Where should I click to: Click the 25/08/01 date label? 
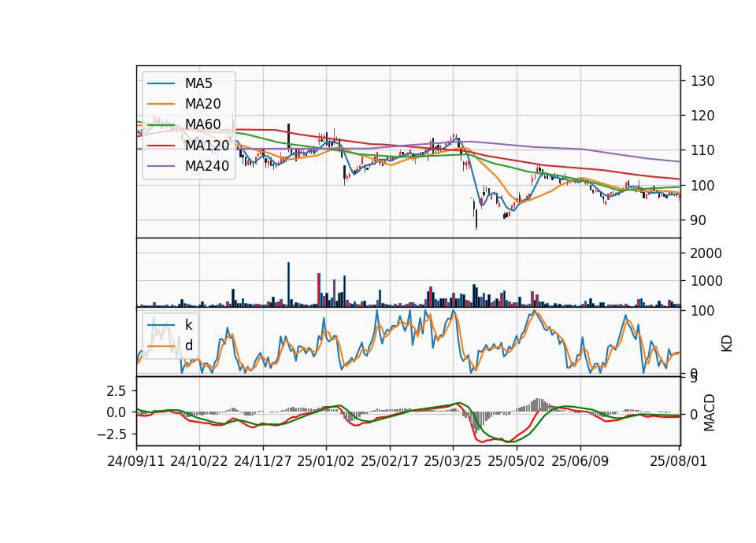tap(678, 461)
